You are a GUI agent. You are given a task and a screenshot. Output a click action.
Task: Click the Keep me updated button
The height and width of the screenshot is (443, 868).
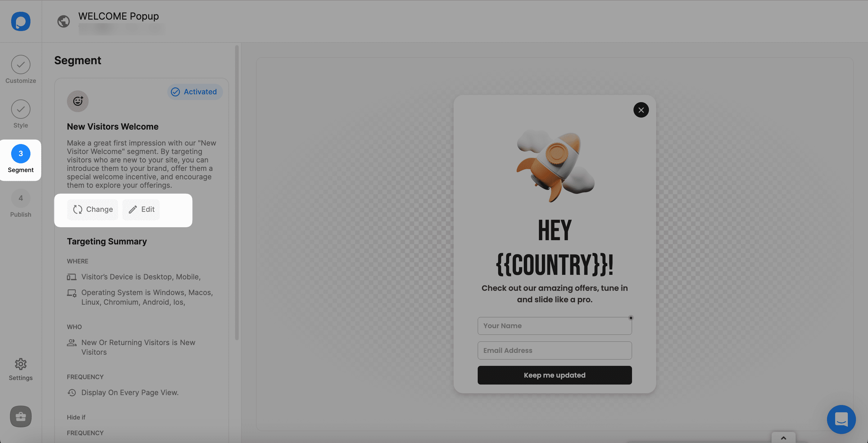554,375
